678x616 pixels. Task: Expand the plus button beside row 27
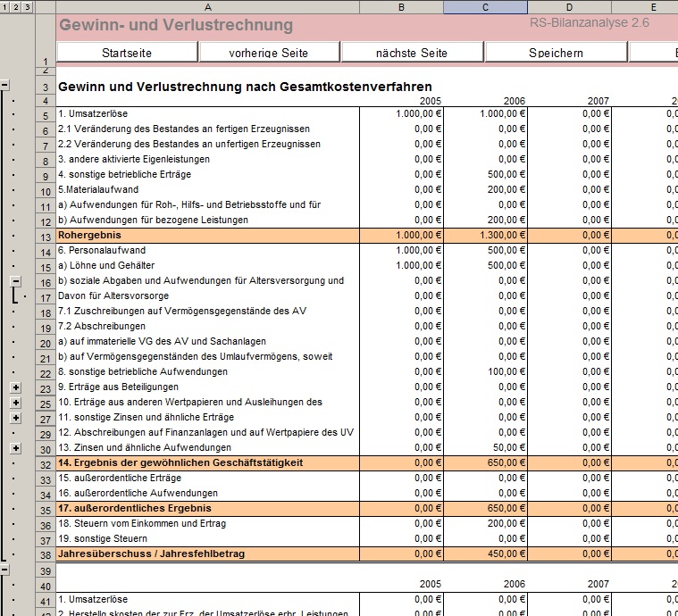(15, 418)
